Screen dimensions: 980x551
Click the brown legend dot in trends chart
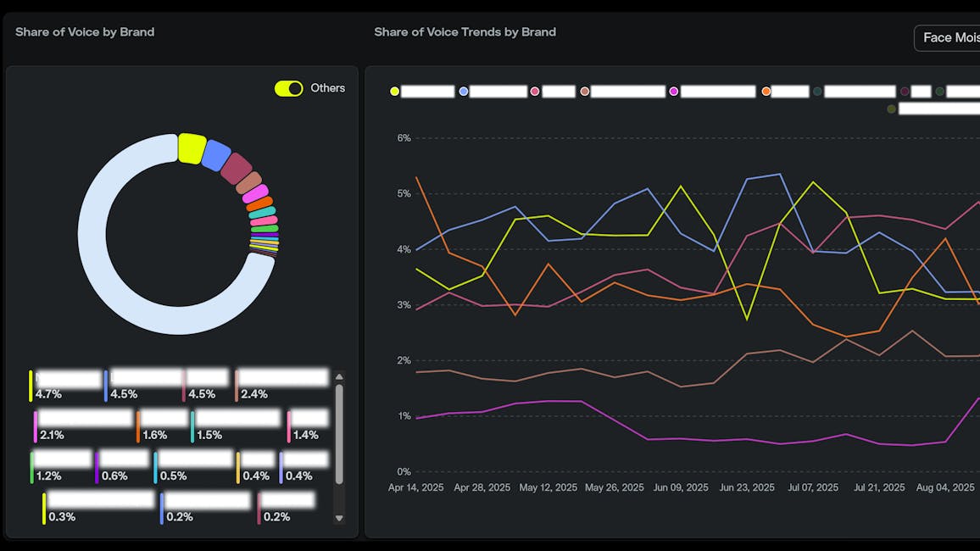click(584, 92)
